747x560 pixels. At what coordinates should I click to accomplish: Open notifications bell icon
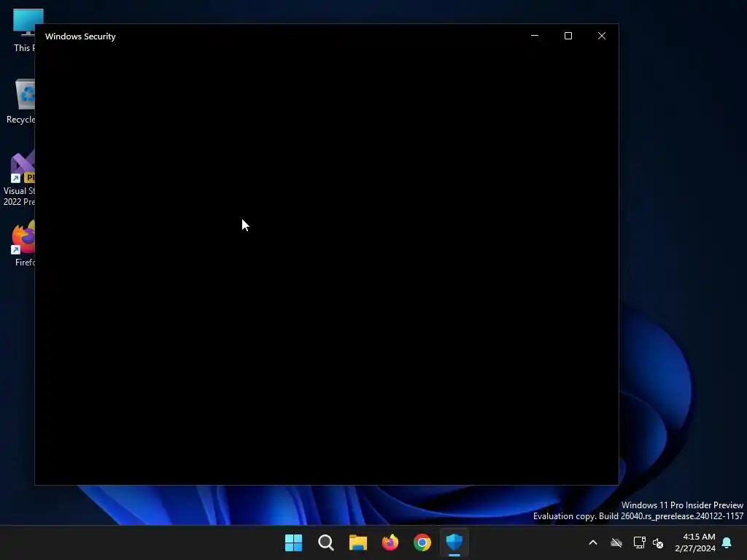[x=727, y=542]
